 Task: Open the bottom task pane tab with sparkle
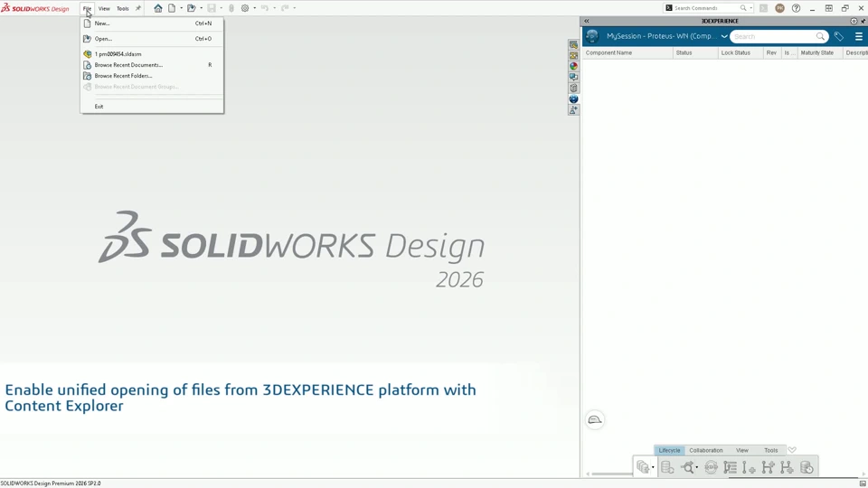[573, 110]
